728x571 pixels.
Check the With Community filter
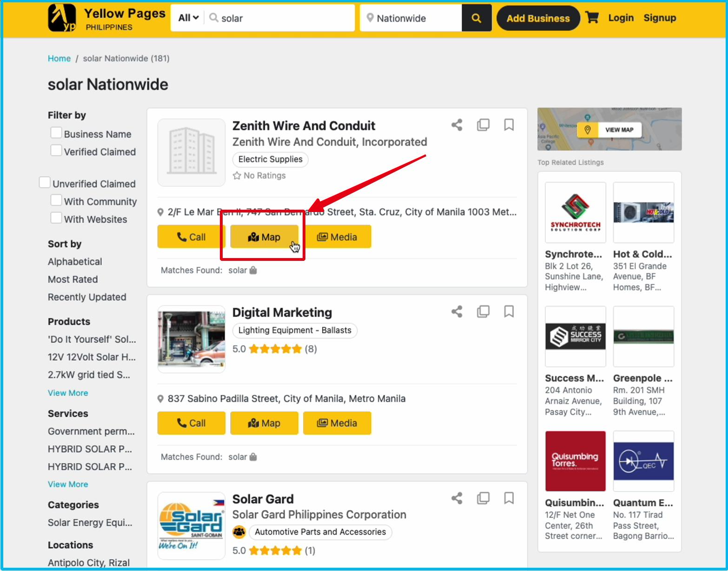(x=56, y=200)
